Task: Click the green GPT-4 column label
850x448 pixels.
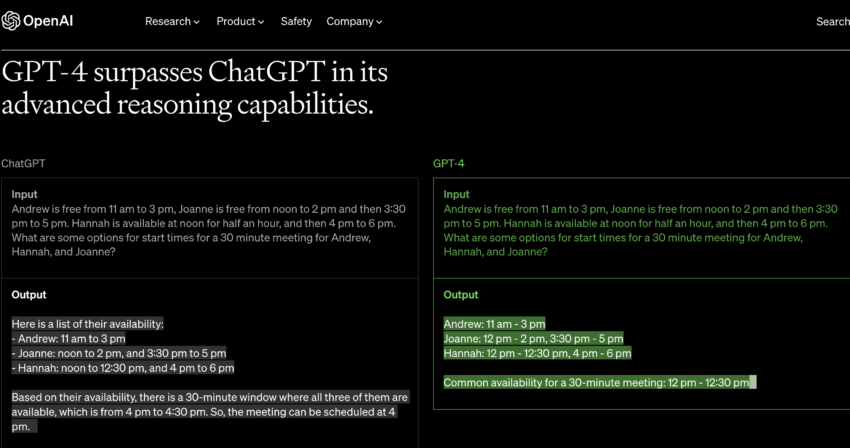Action: (448, 163)
